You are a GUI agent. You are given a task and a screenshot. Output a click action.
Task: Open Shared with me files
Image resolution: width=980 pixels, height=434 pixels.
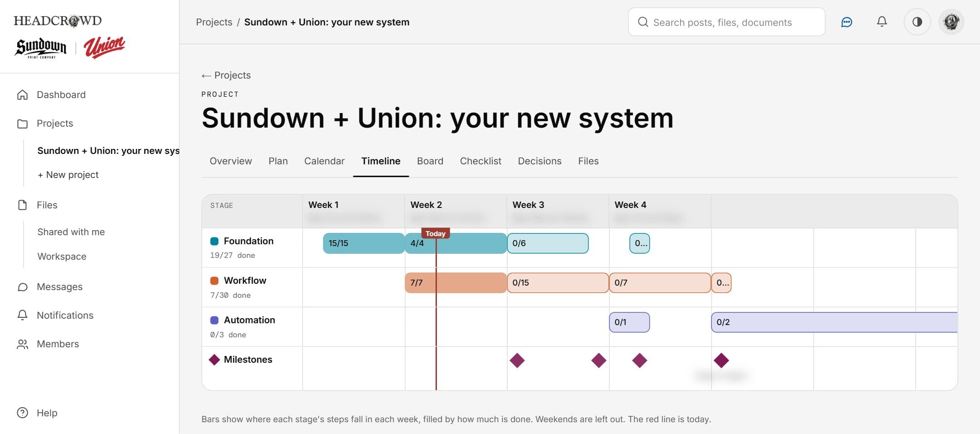tap(71, 232)
